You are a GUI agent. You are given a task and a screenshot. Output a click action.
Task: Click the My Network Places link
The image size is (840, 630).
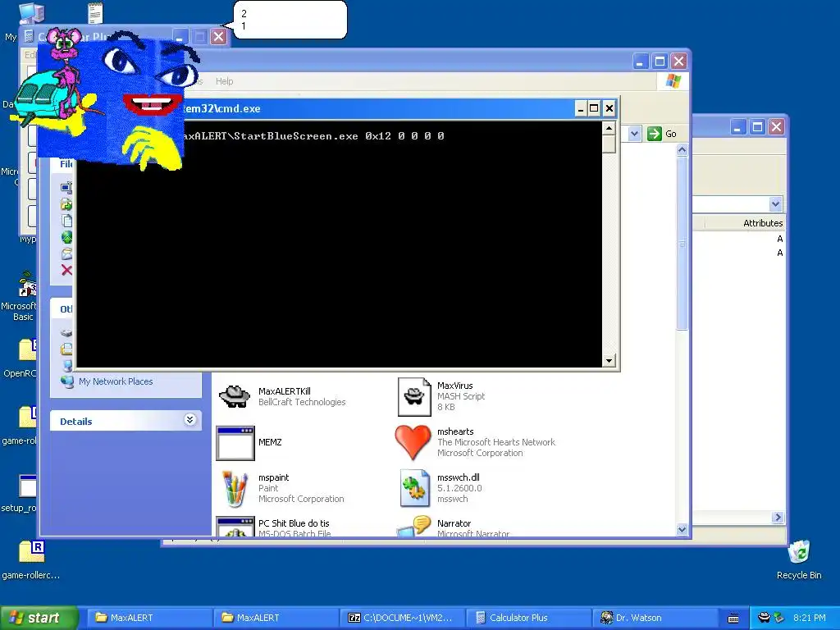[116, 381]
